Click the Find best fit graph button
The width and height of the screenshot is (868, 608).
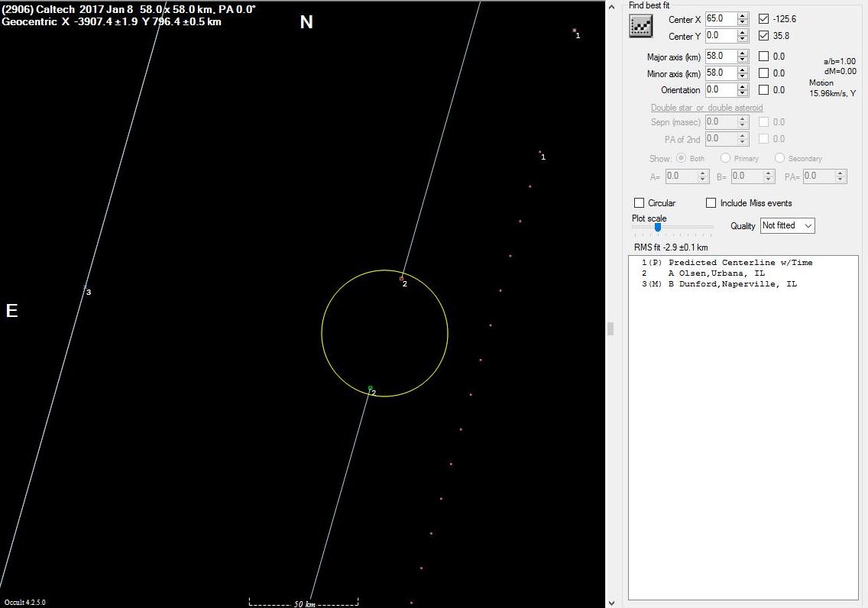pyautogui.click(x=640, y=26)
